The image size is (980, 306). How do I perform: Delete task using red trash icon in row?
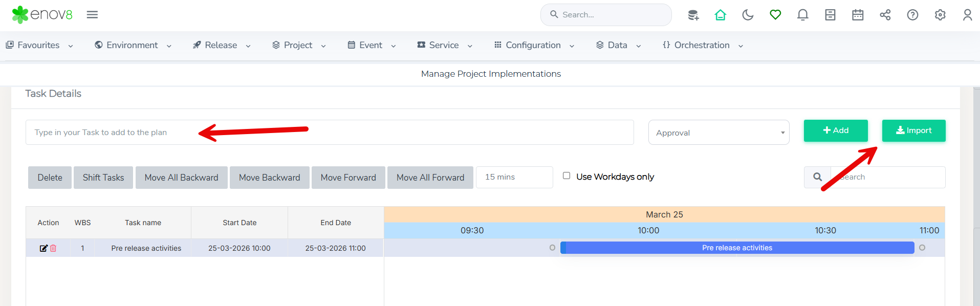coord(53,248)
